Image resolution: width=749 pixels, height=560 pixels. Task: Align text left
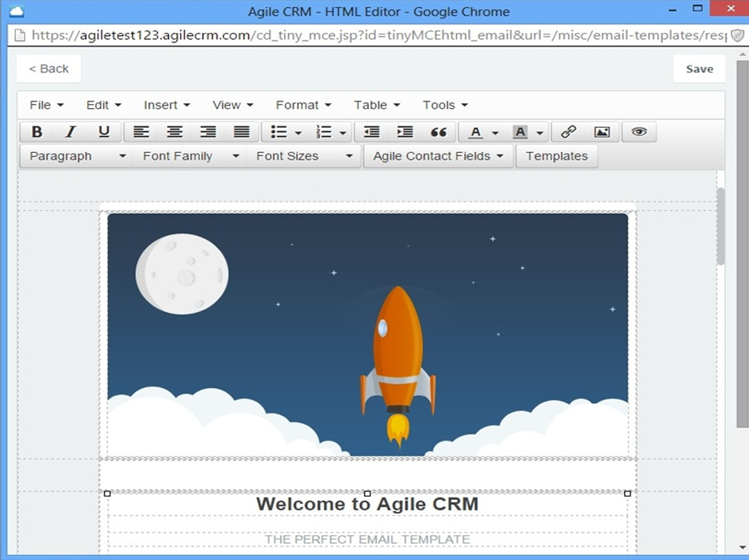(x=141, y=132)
